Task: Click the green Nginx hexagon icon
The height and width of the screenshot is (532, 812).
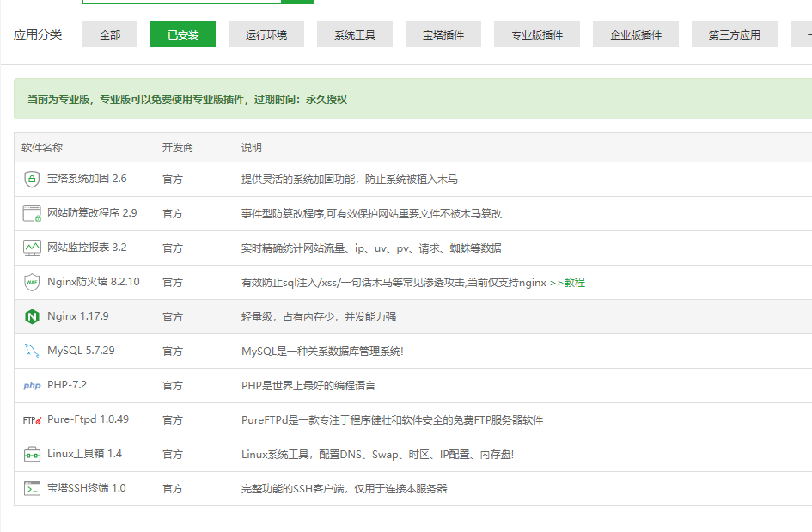Action: pos(32,316)
